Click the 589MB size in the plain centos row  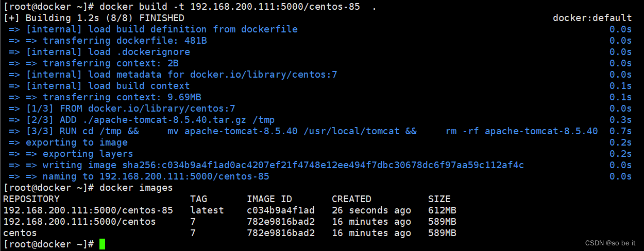point(442,233)
